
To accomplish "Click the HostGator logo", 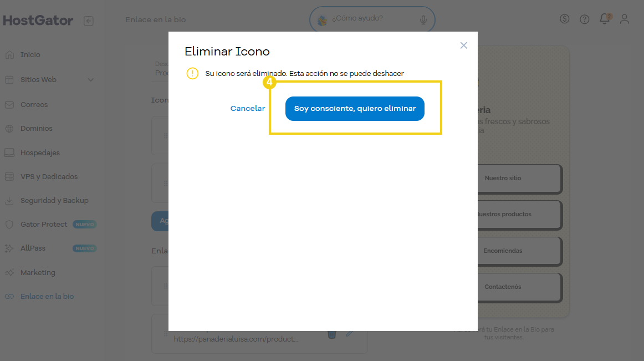I will pos(38,21).
